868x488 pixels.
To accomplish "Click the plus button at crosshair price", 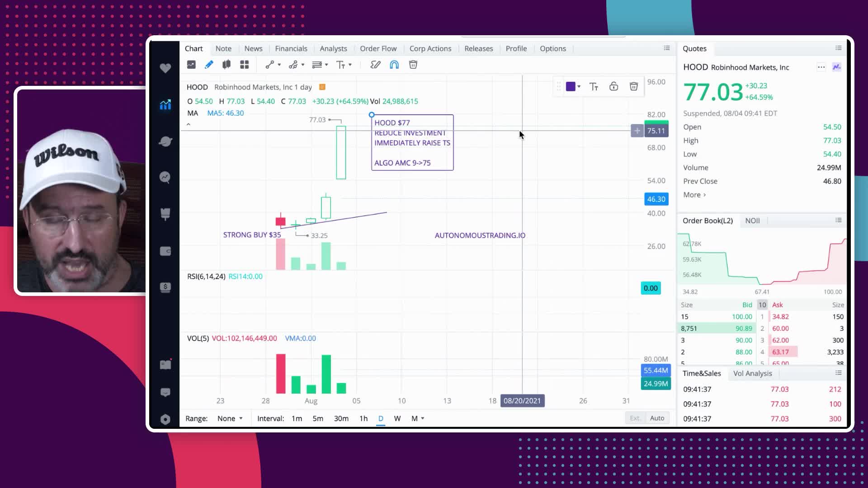I will click(x=637, y=131).
